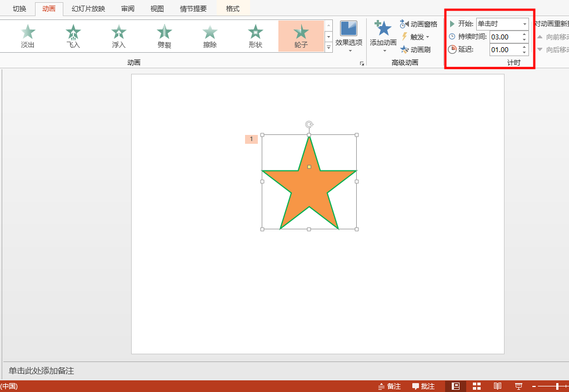Open the 动画窗格 animation pane

pos(418,24)
